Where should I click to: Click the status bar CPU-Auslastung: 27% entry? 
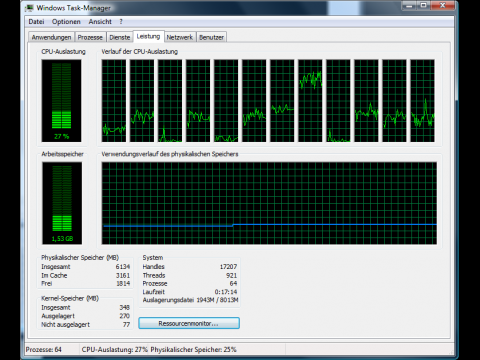pyautogui.click(x=115, y=350)
